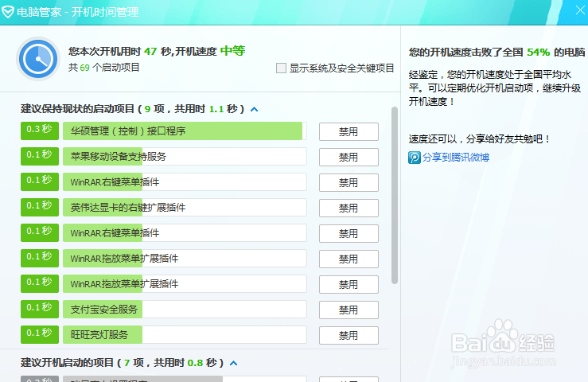Disable 旺旺亮灯服务 startup item

click(x=349, y=335)
